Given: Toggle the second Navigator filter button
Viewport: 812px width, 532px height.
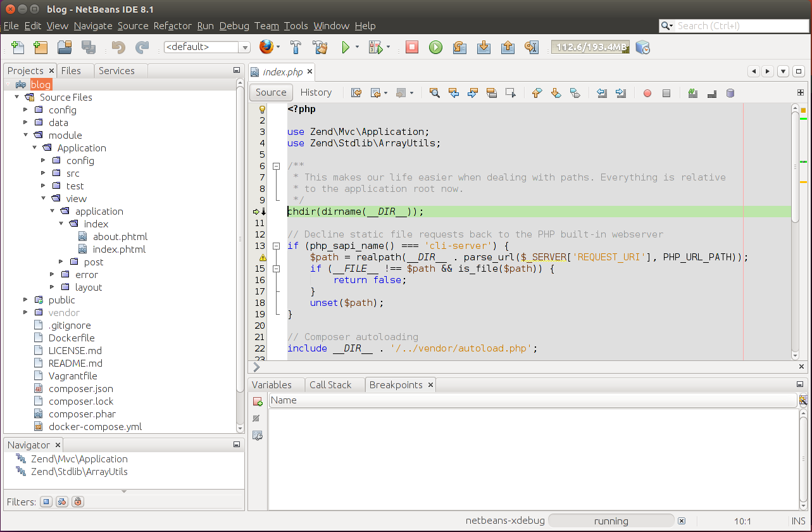Looking at the screenshot, I should coord(61,502).
